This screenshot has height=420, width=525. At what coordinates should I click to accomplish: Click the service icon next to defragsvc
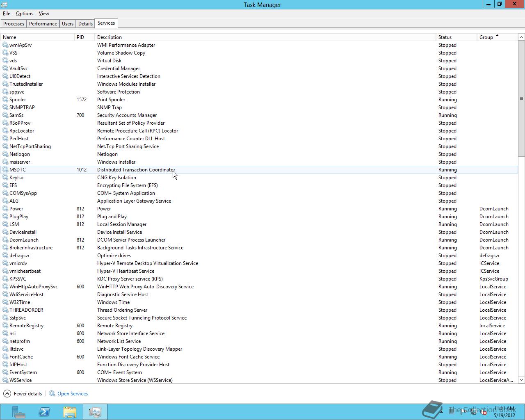5,256
